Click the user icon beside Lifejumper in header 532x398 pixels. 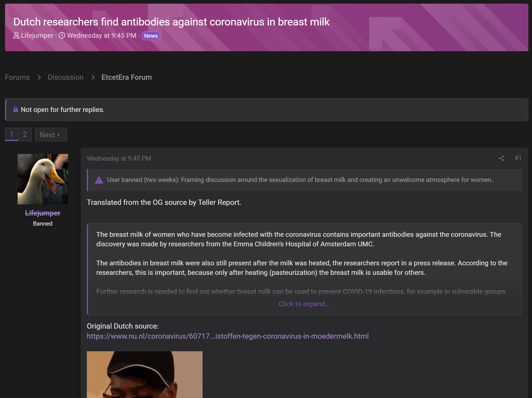[16, 36]
